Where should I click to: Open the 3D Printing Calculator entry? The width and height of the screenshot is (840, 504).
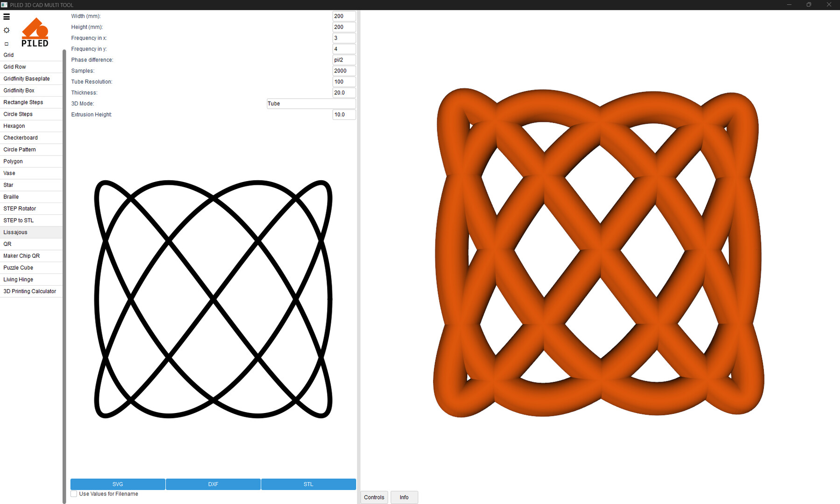click(x=29, y=291)
